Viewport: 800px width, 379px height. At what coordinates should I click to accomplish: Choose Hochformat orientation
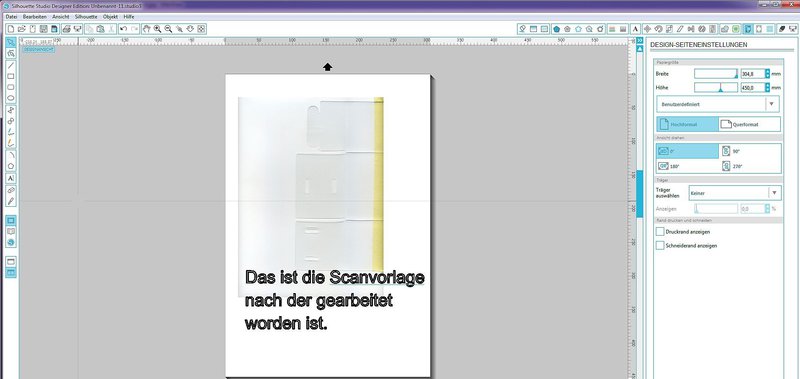(x=687, y=124)
